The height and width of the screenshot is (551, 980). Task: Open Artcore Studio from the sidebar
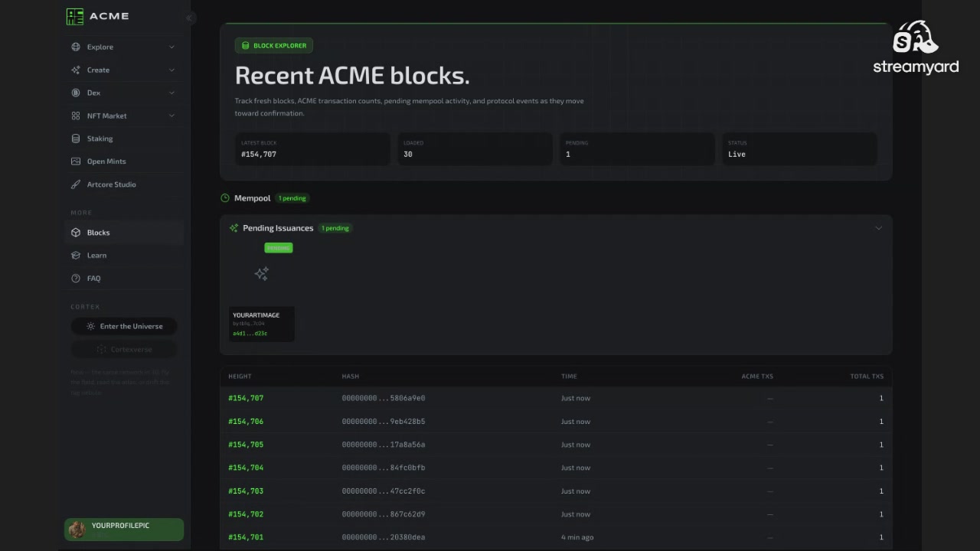click(124, 184)
